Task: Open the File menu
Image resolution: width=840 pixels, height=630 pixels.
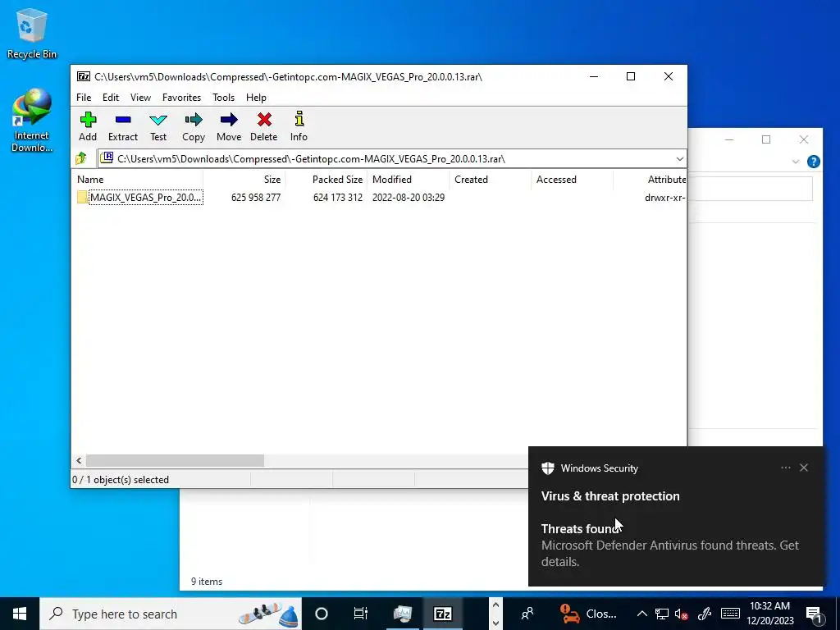Action: pos(84,98)
